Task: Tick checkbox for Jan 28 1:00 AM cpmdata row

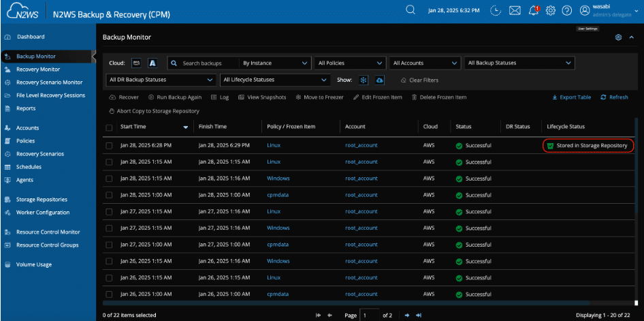Action: point(109,195)
